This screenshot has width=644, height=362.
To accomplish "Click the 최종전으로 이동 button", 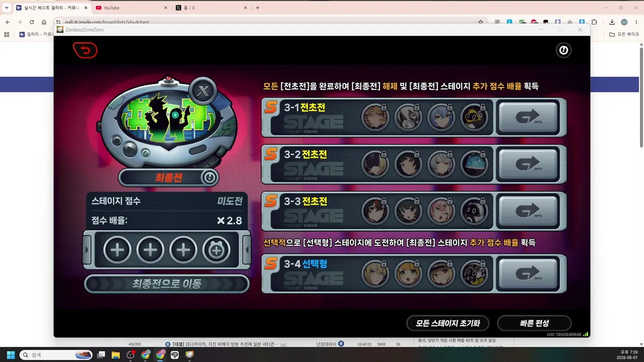I will [167, 284].
